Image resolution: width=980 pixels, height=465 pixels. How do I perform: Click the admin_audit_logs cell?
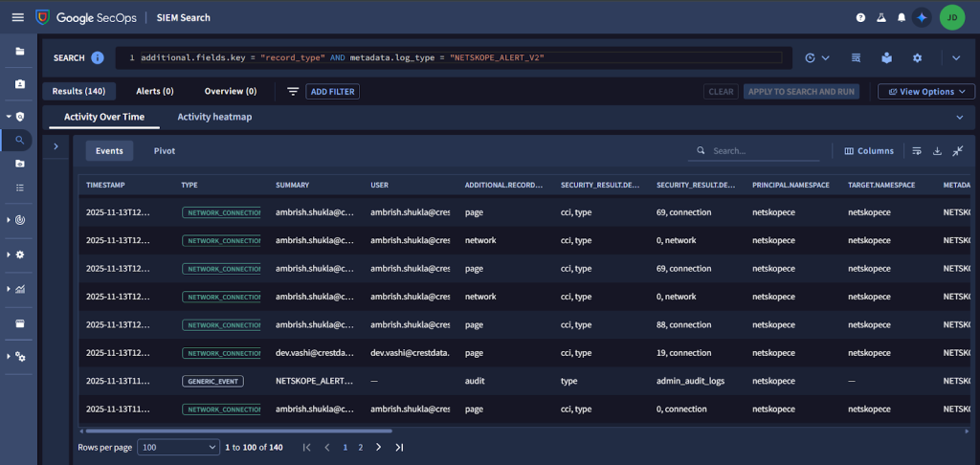tap(691, 381)
